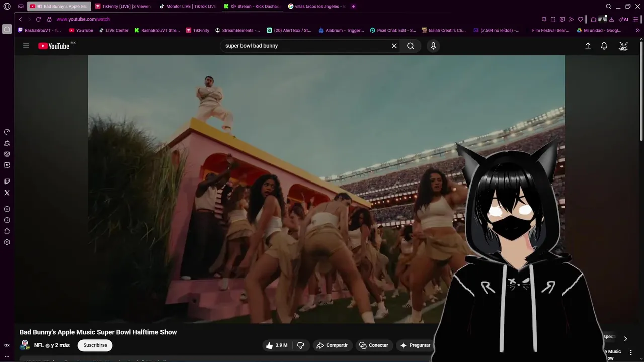Switch to villas tacos los angeles tab
This screenshot has height=362, width=644.
tap(316, 6)
